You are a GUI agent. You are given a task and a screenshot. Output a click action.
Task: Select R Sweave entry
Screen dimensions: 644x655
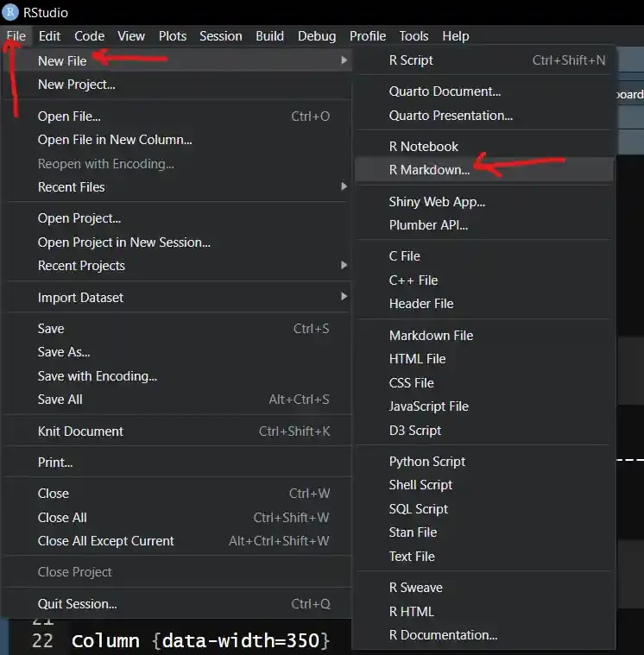tap(485, 588)
